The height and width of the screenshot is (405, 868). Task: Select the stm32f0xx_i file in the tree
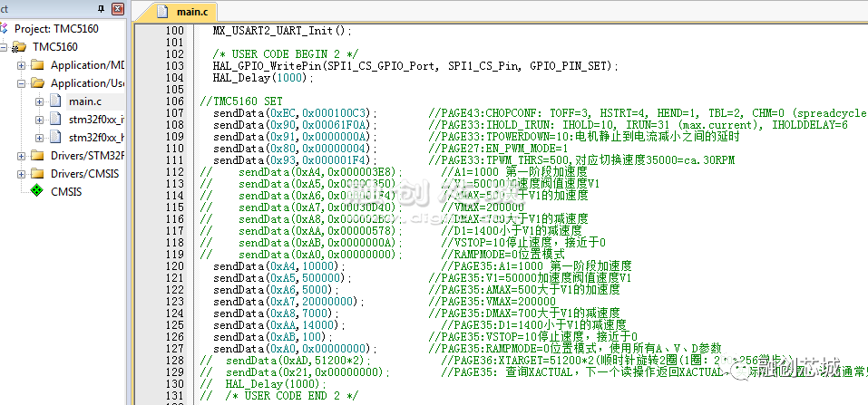[x=96, y=119]
